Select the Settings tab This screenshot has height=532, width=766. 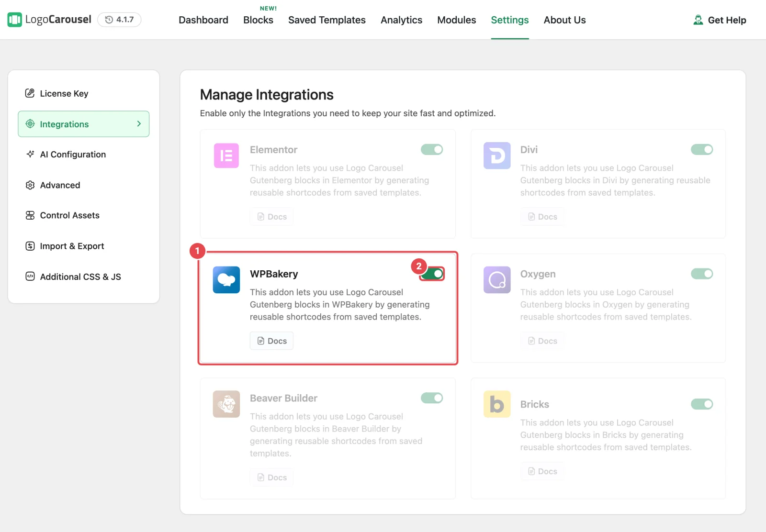(x=510, y=20)
